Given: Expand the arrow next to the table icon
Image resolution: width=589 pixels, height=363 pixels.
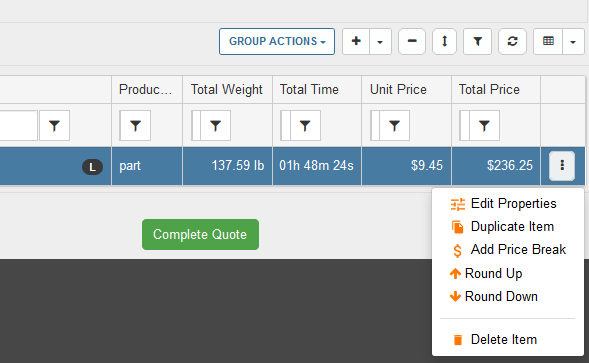Looking at the screenshot, I should click(x=573, y=41).
